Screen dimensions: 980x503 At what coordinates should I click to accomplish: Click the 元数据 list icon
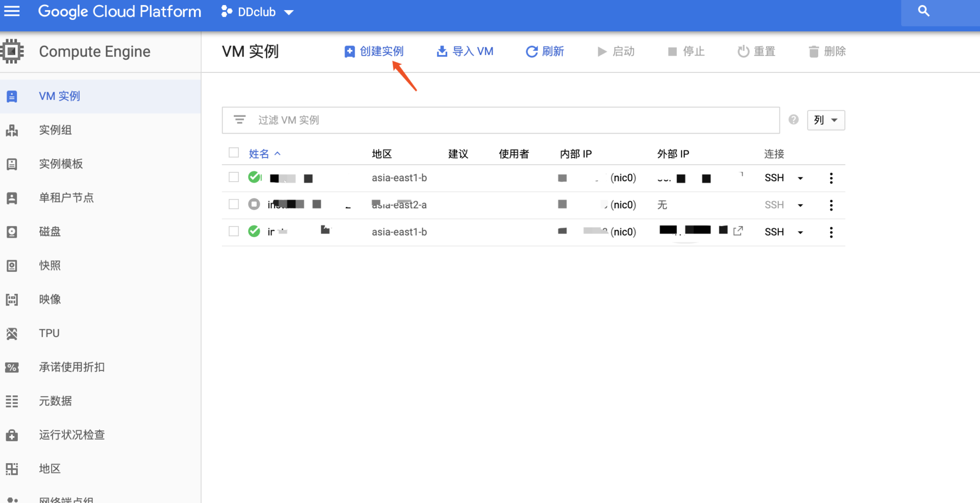coord(12,401)
